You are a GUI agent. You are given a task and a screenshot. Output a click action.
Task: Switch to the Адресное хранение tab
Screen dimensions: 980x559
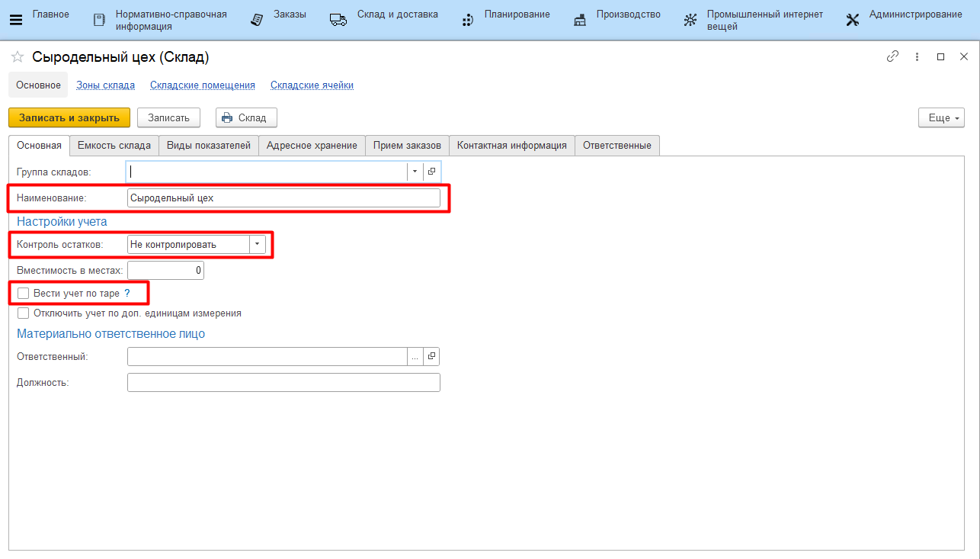point(312,145)
